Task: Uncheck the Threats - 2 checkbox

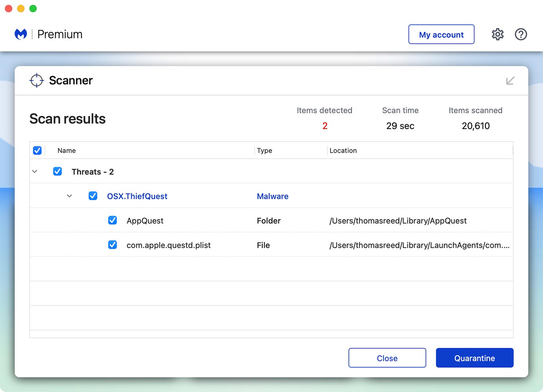Action: (x=57, y=171)
